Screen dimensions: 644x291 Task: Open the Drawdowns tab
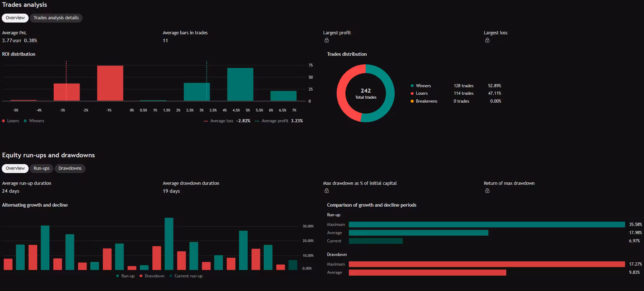[70, 168]
